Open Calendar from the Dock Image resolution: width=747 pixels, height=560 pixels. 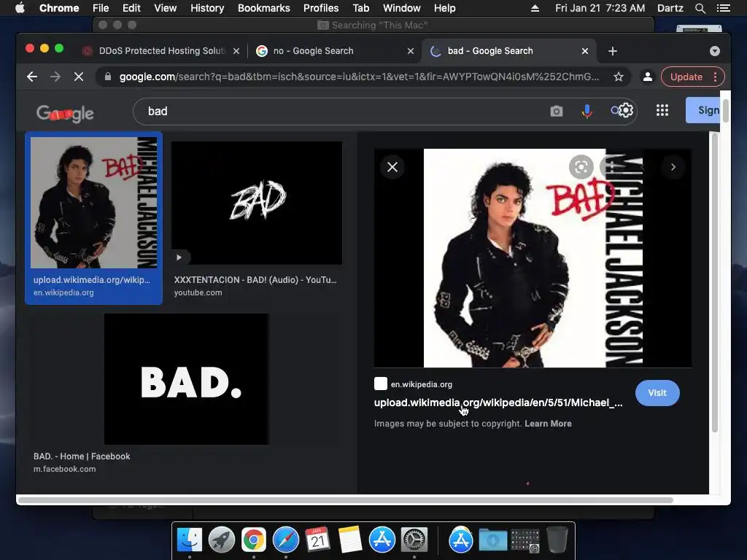(x=318, y=540)
